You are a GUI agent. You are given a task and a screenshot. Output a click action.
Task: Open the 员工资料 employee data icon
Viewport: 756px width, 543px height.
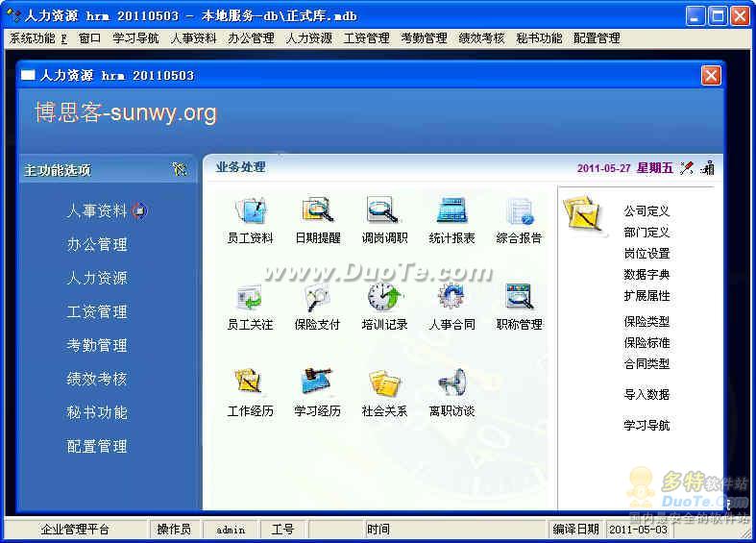pos(250,210)
